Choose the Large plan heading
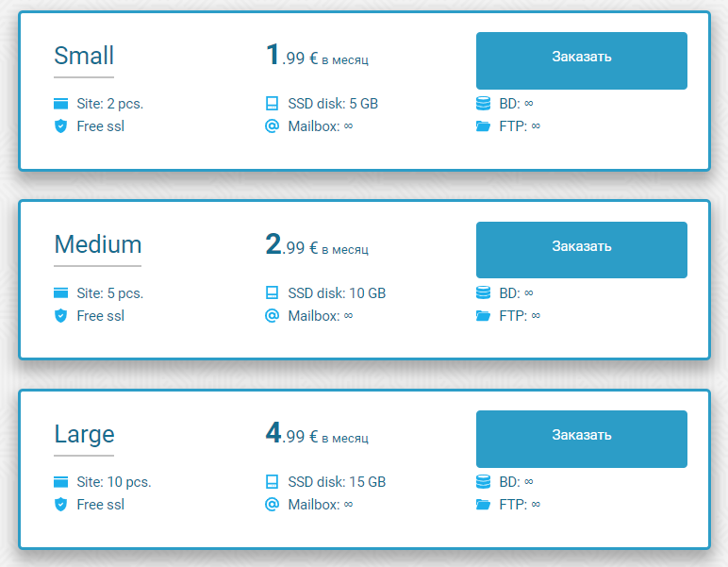 tap(84, 434)
